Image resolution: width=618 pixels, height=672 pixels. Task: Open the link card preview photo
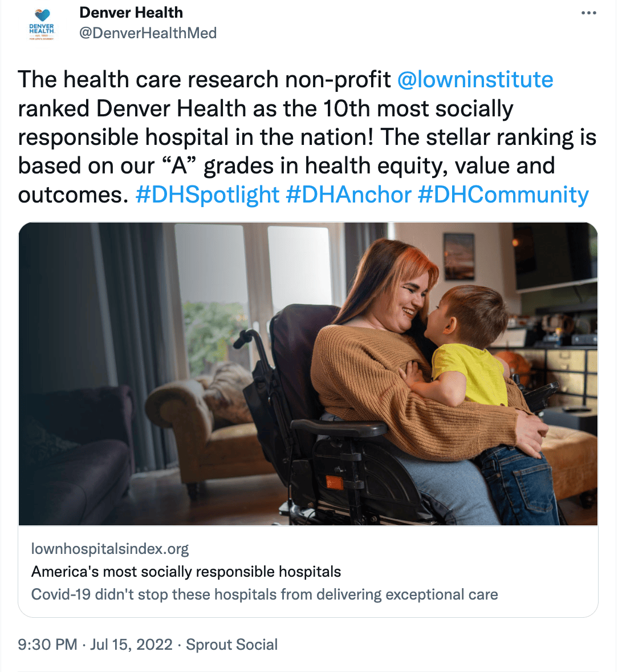coord(308,374)
